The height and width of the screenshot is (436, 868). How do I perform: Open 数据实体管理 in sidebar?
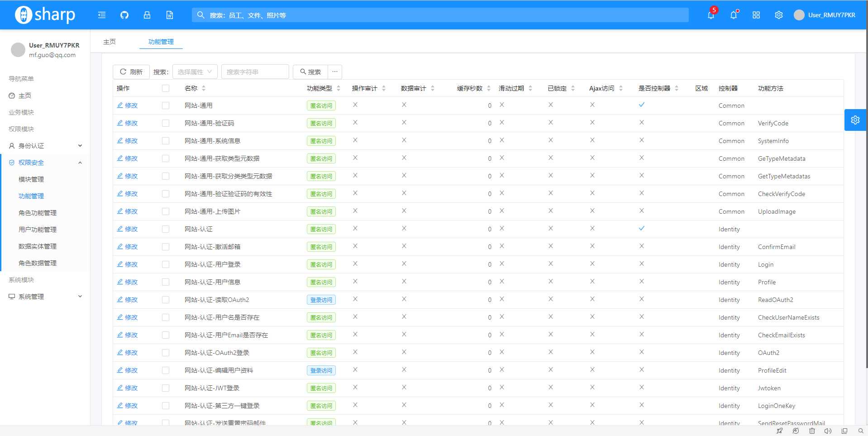coord(38,246)
